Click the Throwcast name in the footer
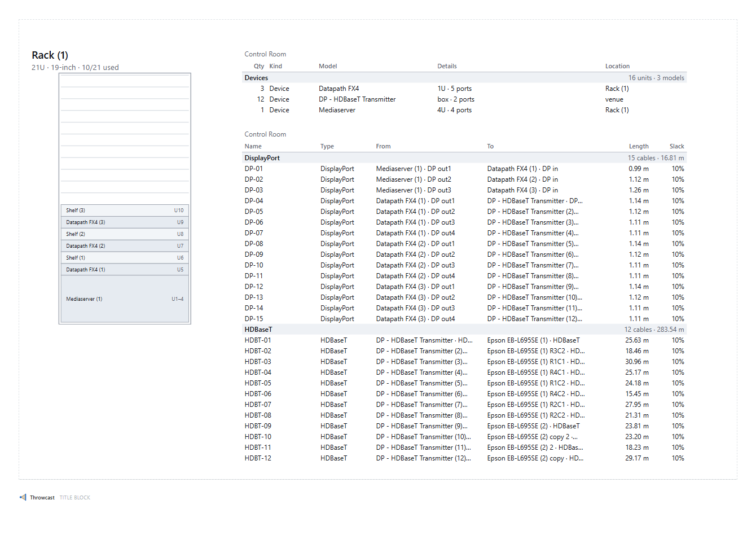756x535 pixels. click(x=42, y=498)
